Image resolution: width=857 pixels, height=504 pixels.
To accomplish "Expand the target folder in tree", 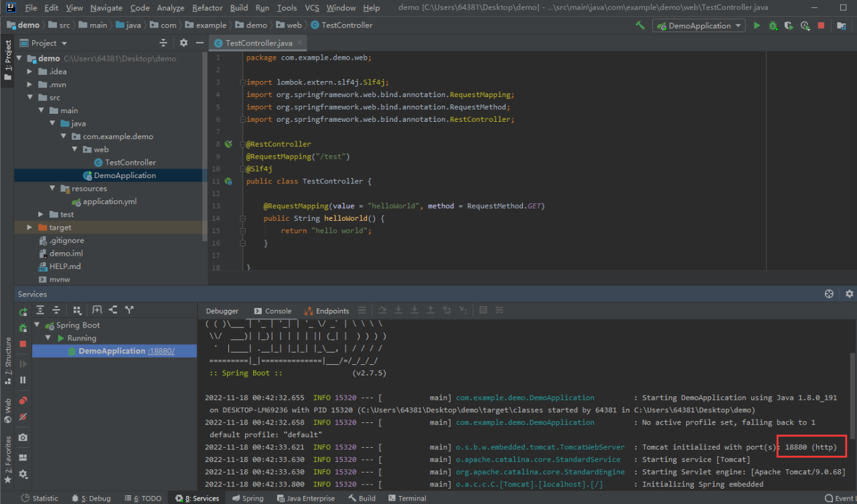I will pyautogui.click(x=29, y=228).
